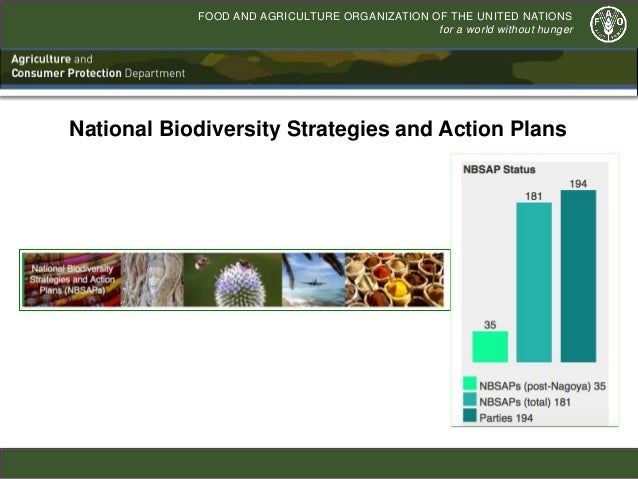The width and height of the screenshot is (638, 479).
Task: Select legend text NBSAPs (total) 181
Action: pyautogui.click(x=525, y=402)
